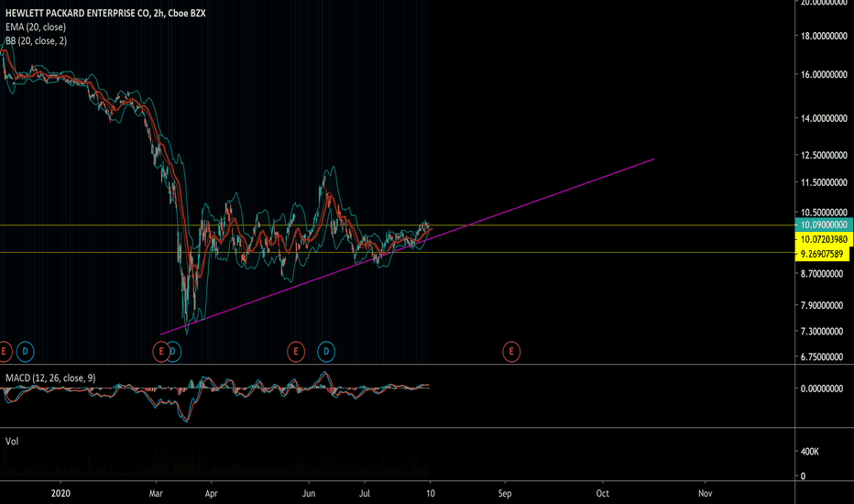Viewport: 854px width, 504px height.
Task: Click the teal 10.09000000 current price tag
Action: point(824,225)
